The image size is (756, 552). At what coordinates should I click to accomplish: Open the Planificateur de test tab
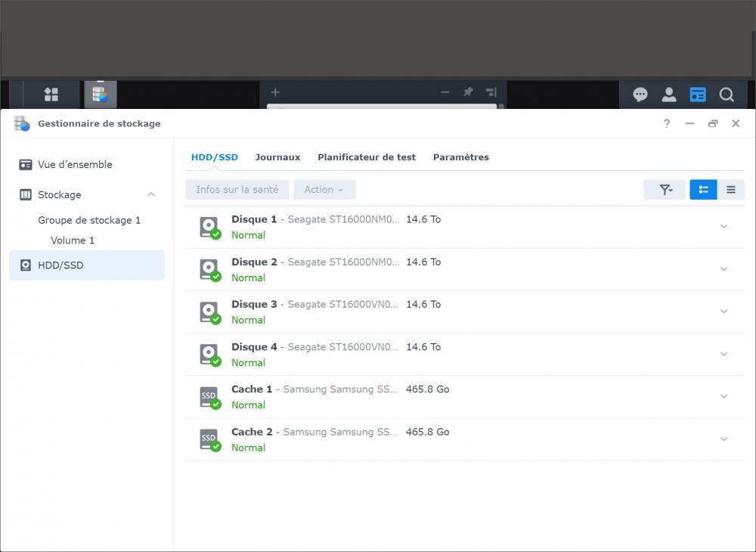pyautogui.click(x=367, y=157)
